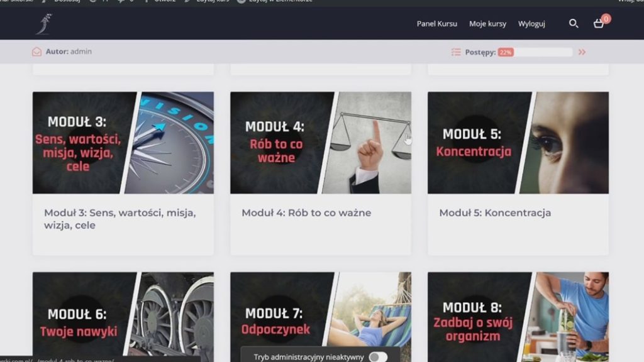The height and width of the screenshot is (362, 644).
Task: Open the shopping cart basket icon
Action: (x=599, y=24)
